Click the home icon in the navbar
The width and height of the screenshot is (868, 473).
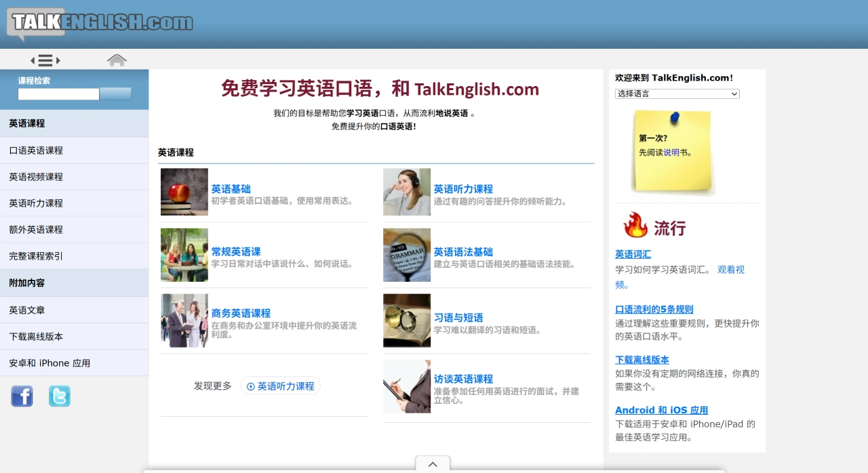(x=117, y=60)
